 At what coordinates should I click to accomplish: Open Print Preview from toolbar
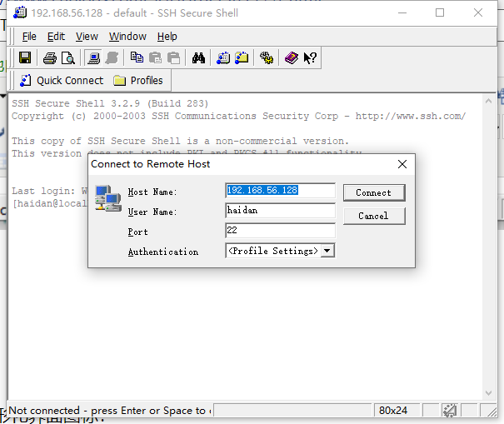coord(68,58)
